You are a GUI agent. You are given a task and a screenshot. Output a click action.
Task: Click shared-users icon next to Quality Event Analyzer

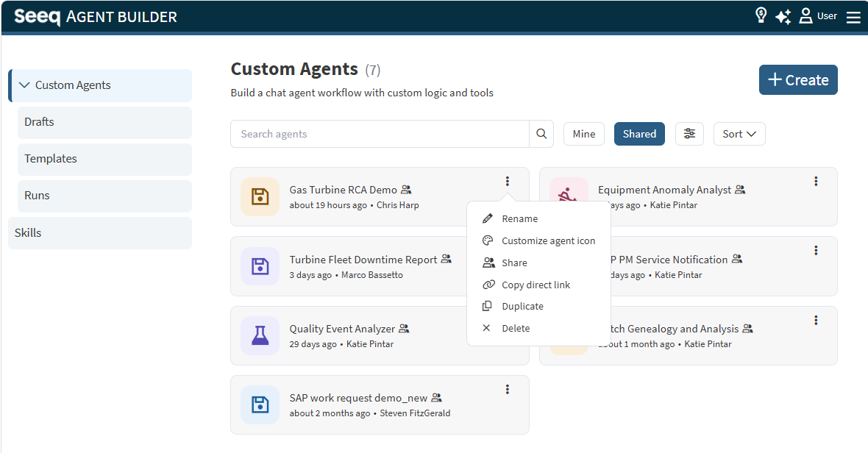[404, 329]
